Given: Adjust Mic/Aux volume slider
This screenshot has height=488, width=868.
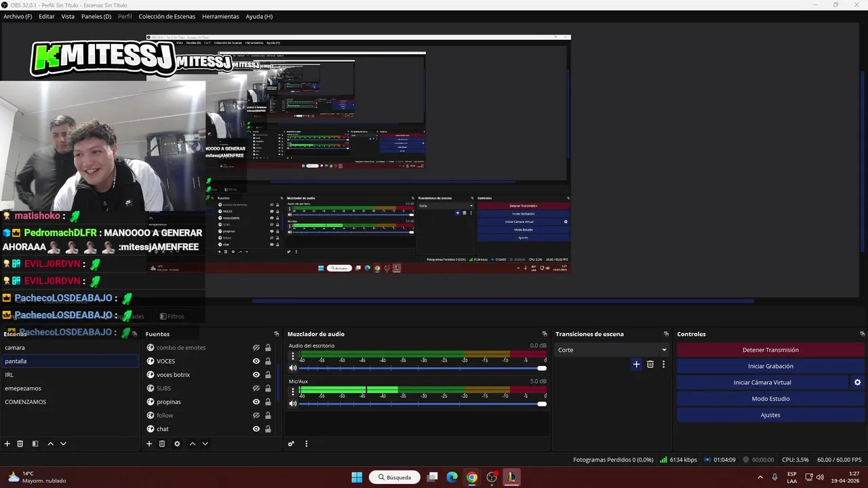Looking at the screenshot, I should (x=422, y=403).
